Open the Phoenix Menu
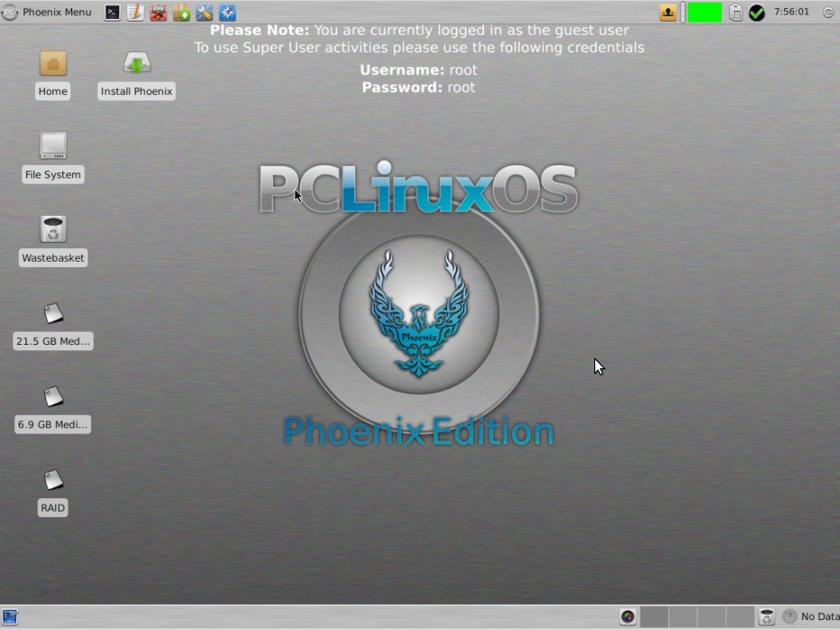The image size is (840, 630). tap(47, 12)
